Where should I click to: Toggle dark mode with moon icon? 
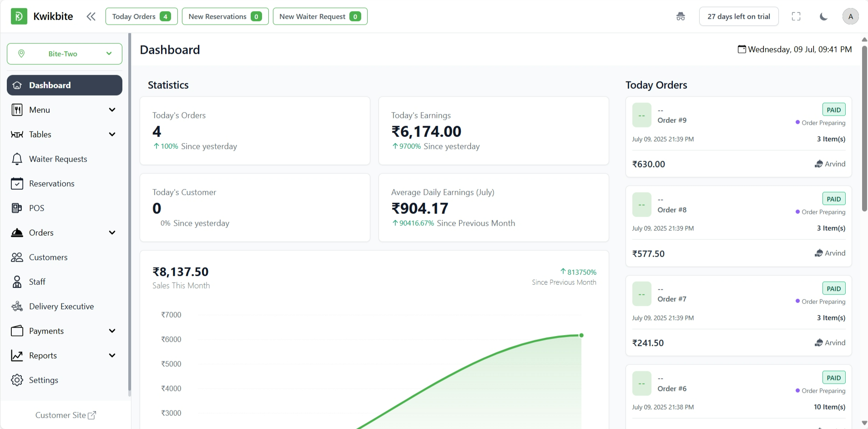(x=823, y=16)
